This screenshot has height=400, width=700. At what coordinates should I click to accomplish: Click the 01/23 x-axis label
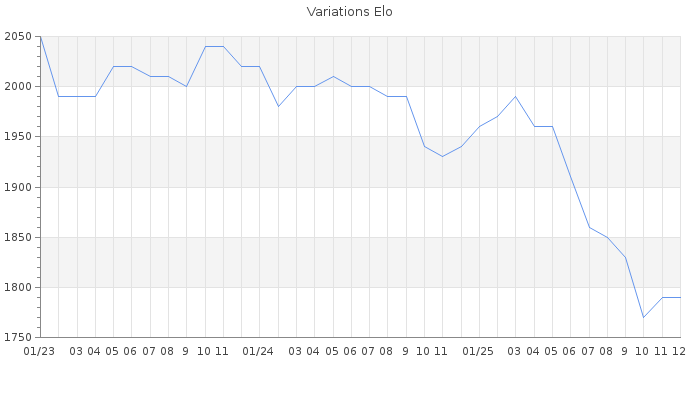point(39,352)
